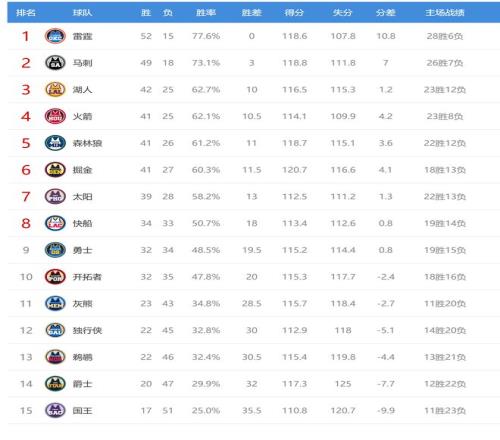Click the 国王 team logo icon
500x440 pixels.
55,410
